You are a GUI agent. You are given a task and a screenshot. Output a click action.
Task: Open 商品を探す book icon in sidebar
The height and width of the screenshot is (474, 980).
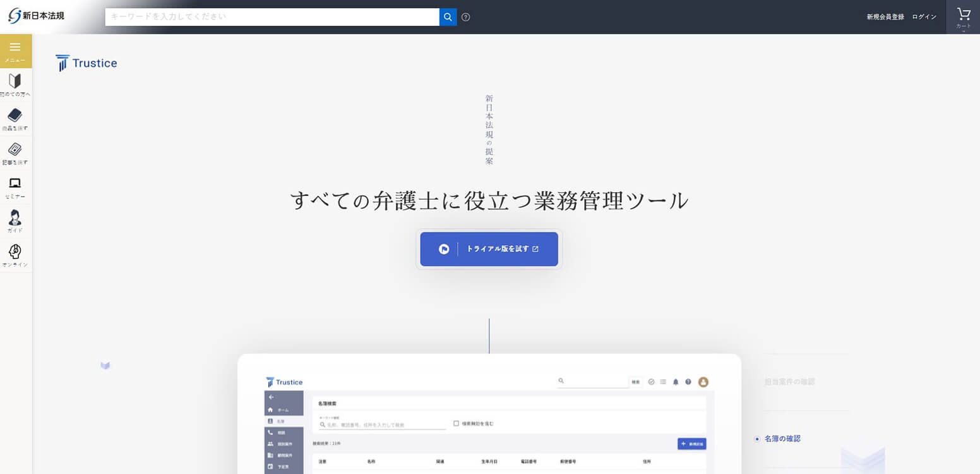pyautogui.click(x=15, y=119)
